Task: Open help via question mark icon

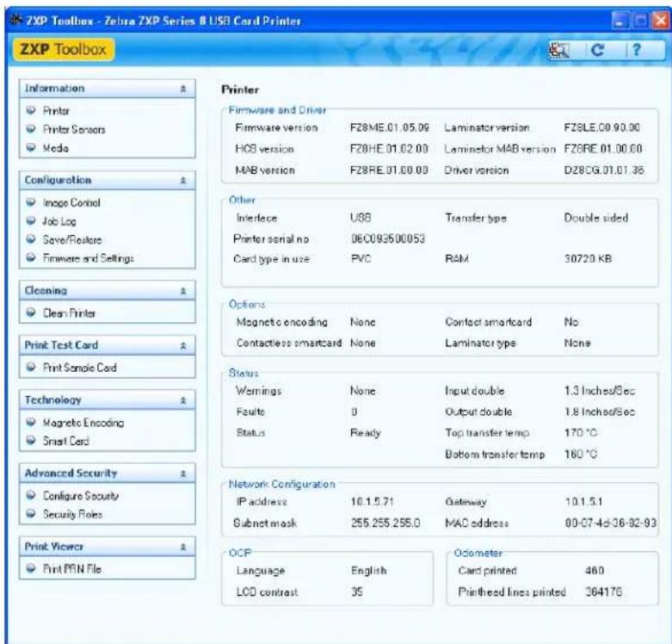Action: click(636, 50)
